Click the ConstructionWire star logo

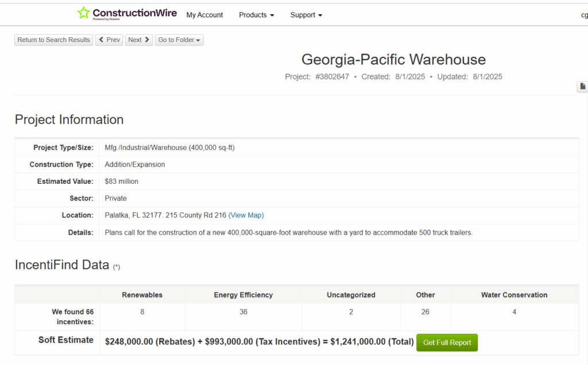[83, 13]
